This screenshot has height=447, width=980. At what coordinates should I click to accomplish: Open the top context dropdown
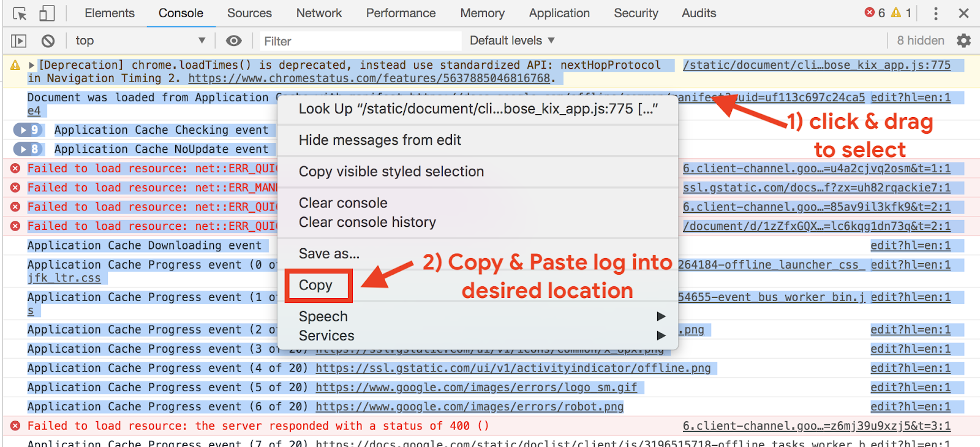[x=140, y=40]
